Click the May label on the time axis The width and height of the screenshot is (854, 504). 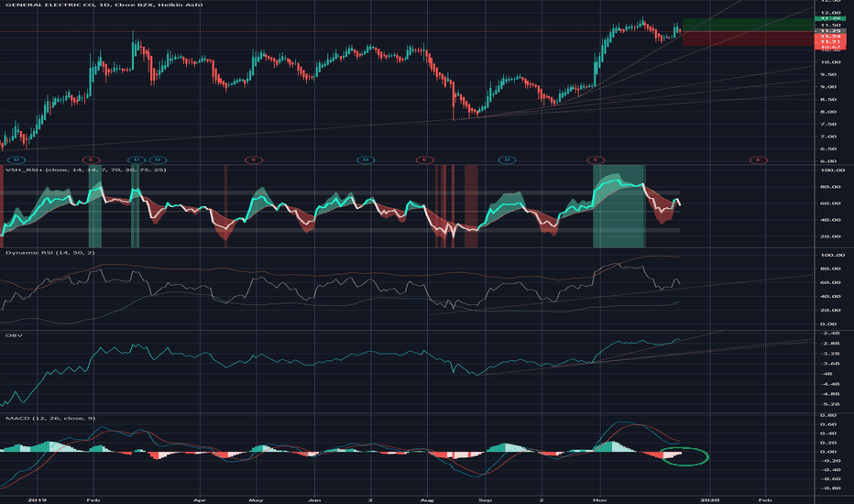(256, 499)
